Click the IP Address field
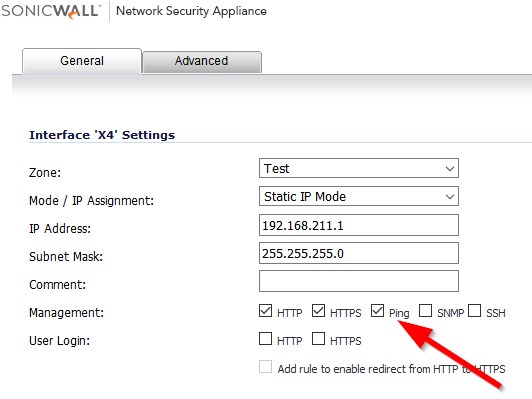This screenshot has height=399, width=532. [x=359, y=225]
